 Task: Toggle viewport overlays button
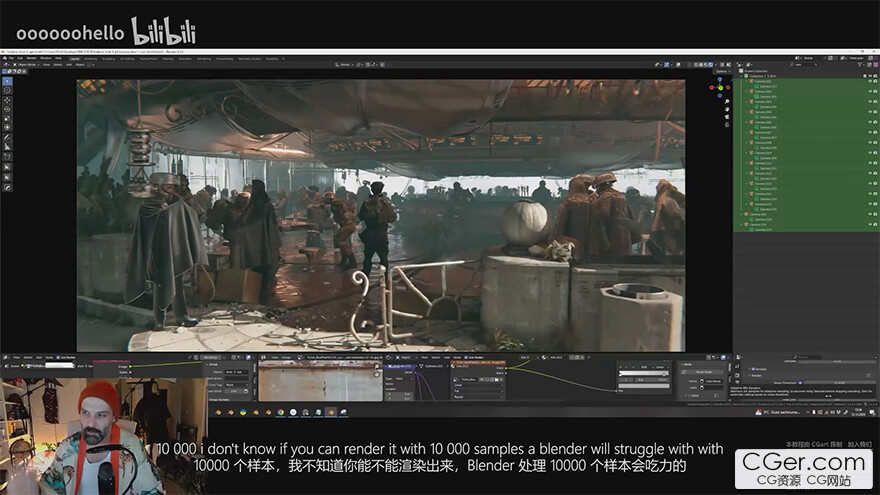pos(678,65)
